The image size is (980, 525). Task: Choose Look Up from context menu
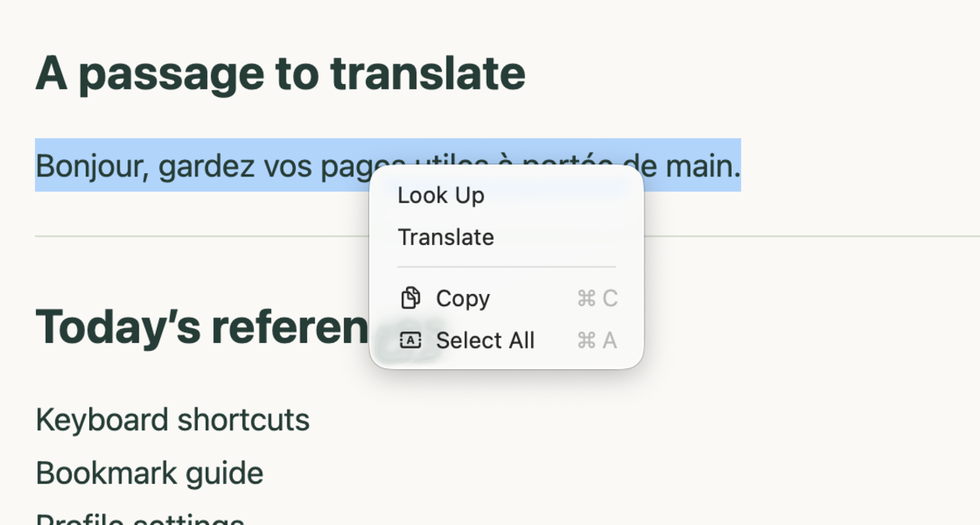coord(506,196)
